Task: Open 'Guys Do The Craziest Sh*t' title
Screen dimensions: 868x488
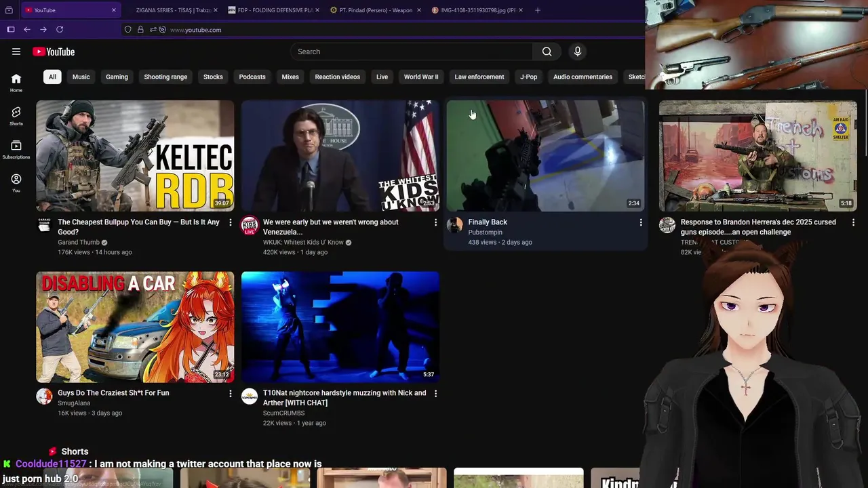Action: [x=113, y=393]
